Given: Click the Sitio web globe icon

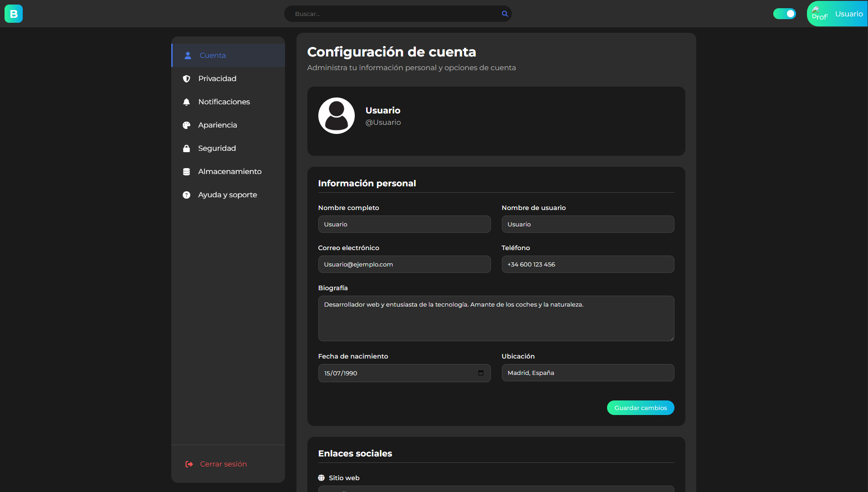Looking at the screenshot, I should [x=322, y=477].
